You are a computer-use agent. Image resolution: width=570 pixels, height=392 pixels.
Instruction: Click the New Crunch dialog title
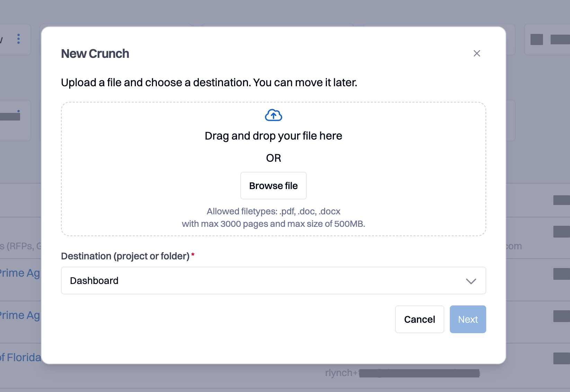point(95,54)
